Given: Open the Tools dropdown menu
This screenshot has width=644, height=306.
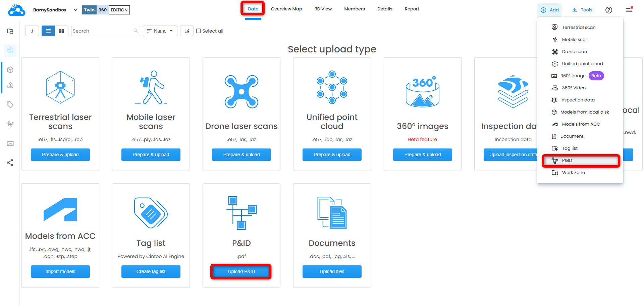Looking at the screenshot, I should point(582,10).
